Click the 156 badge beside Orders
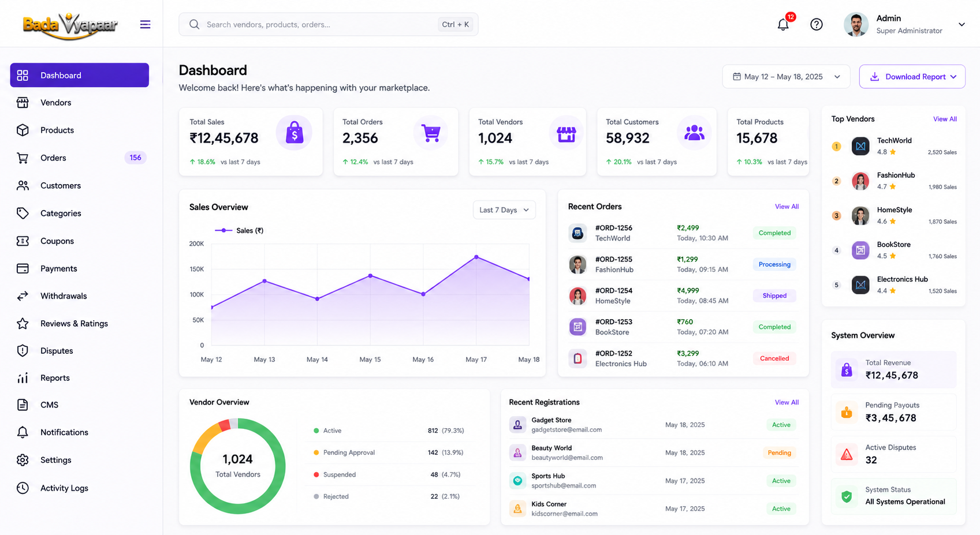Screen dimensions: 980x535 (135, 158)
